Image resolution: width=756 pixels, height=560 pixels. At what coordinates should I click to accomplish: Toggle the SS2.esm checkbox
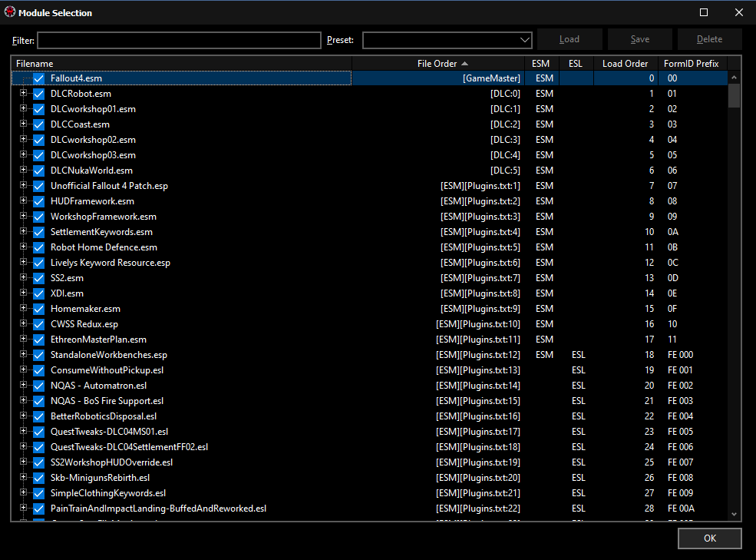(38, 278)
